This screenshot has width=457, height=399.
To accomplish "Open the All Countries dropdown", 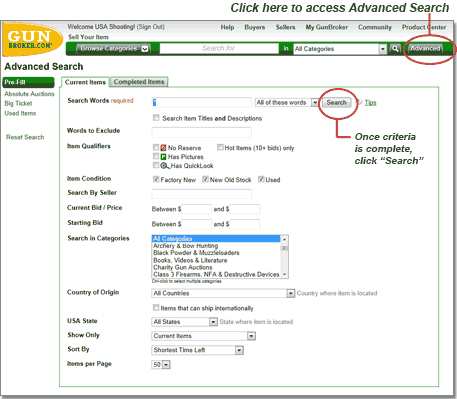I will 223,293.
